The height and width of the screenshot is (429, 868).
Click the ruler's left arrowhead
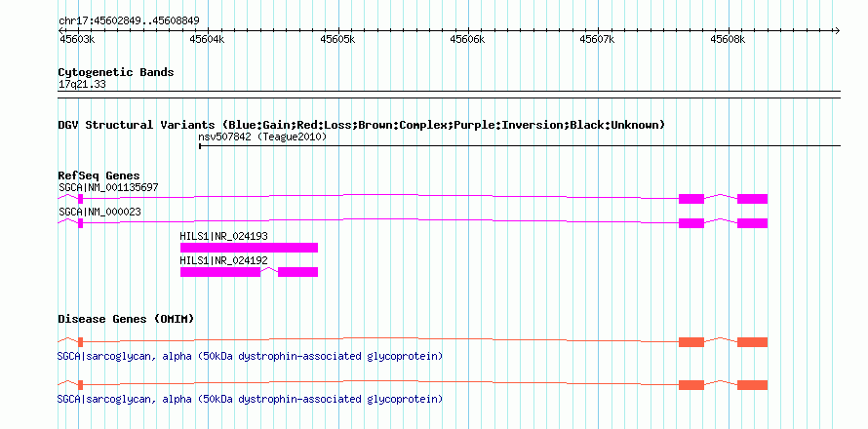click(x=61, y=30)
